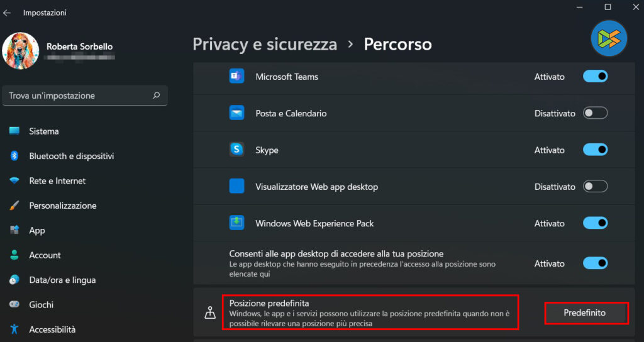The height and width of the screenshot is (342, 644).
Task: Click the search magnifier icon
Action: coord(156,96)
